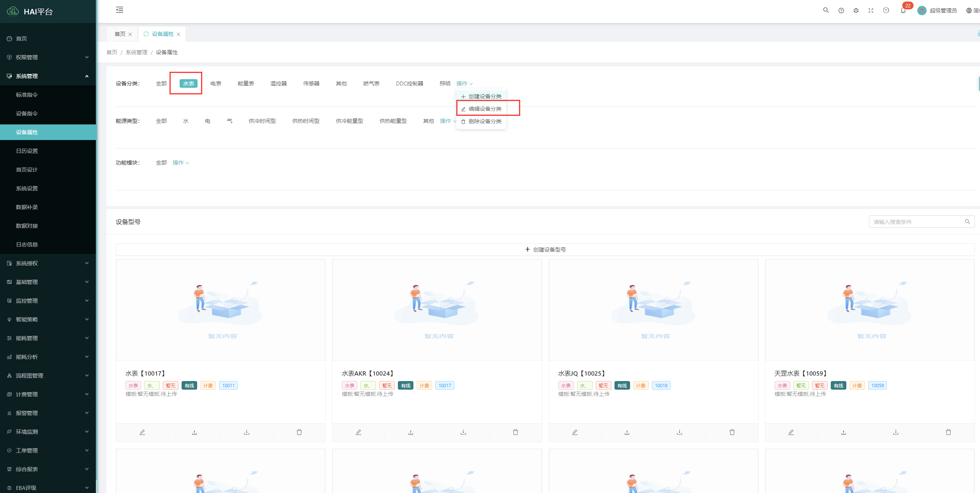Image resolution: width=980 pixels, height=493 pixels.
Task: Focus the 请输入搜索条件 search field
Action: pos(917,222)
